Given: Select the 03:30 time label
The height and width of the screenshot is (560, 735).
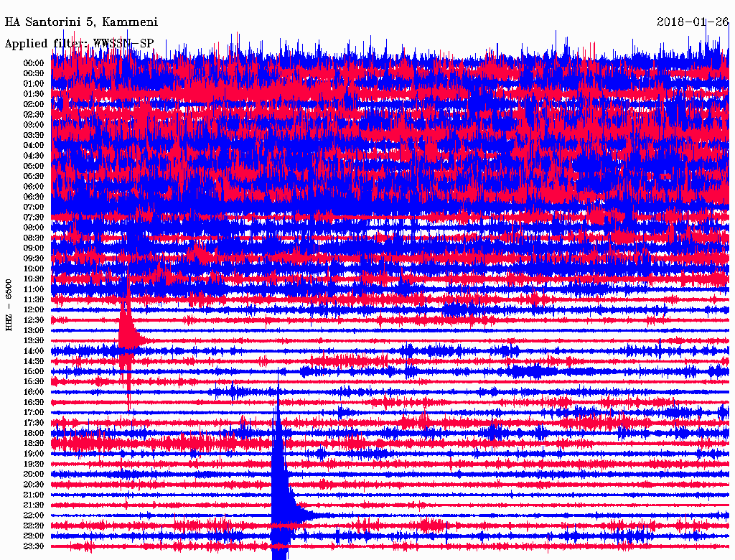Looking at the screenshot, I should [34, 135].
